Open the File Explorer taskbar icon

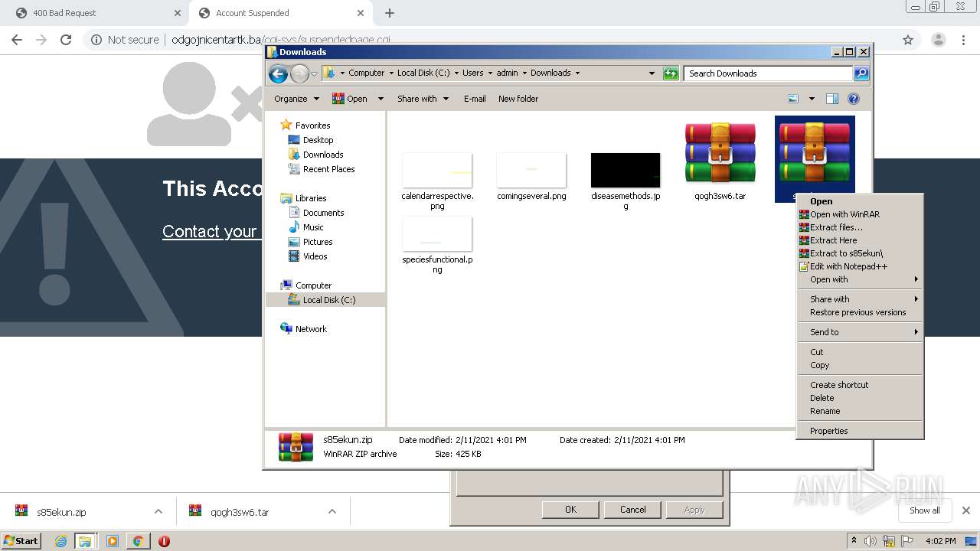click(85, 541)
